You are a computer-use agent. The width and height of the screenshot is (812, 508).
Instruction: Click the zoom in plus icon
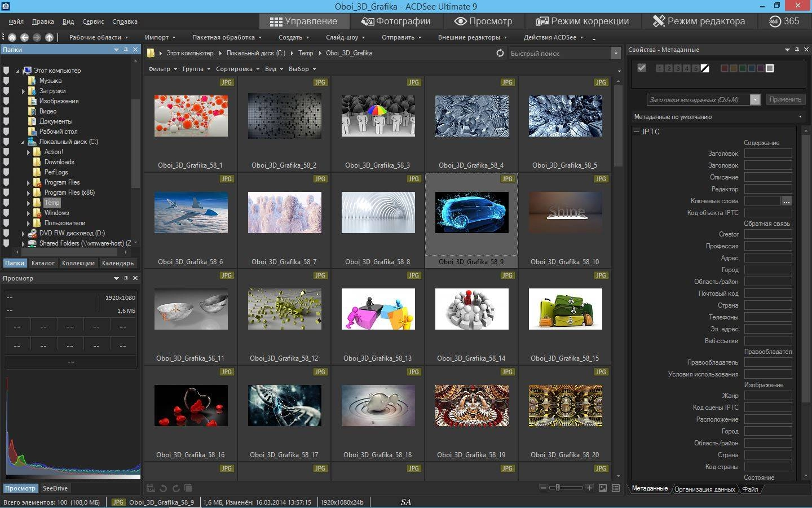pyautogui.click(x=589, y=488)
